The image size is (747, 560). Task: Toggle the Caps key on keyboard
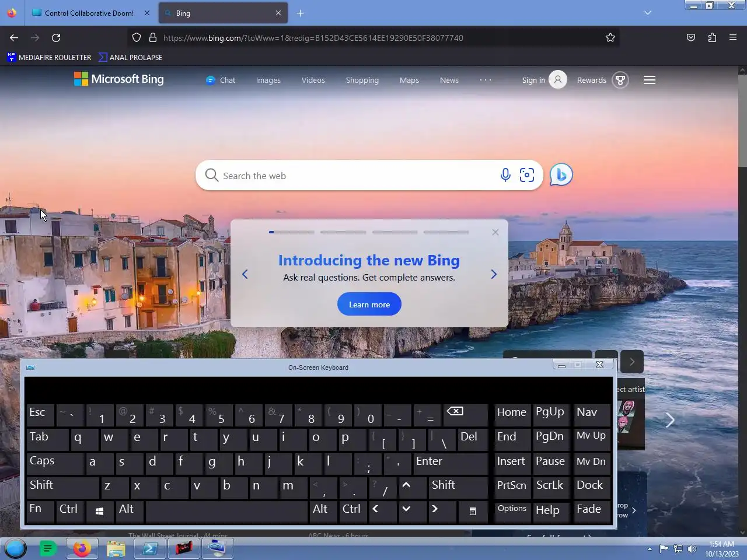click(x=55, y=464)
